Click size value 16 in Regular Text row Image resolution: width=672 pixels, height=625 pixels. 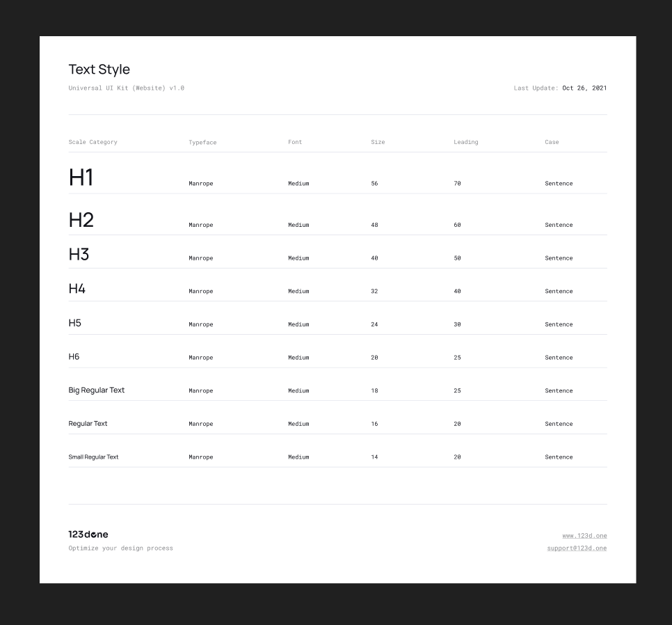pos(374,424)
